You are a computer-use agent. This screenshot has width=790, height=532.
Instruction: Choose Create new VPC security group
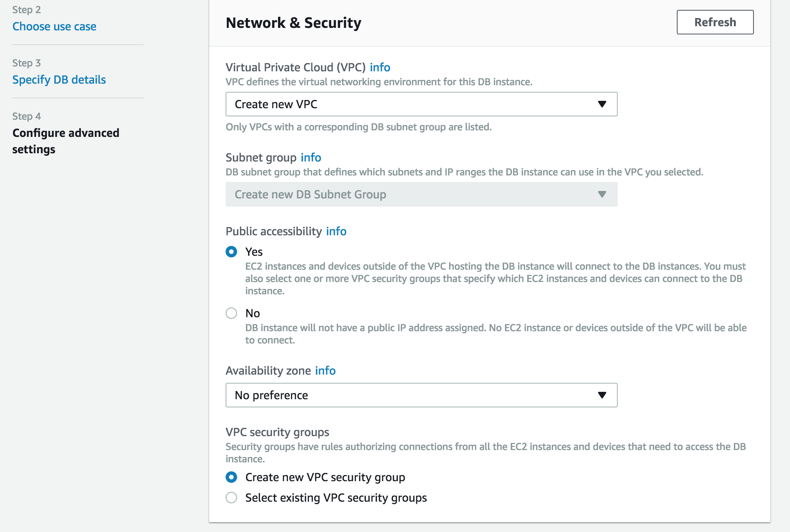coord(231,477)
